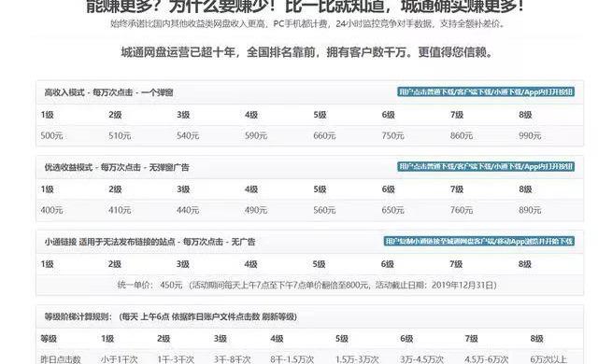Click 7级 in the 优选收益模式 table
Screen dimensions: 598x364
457,189
